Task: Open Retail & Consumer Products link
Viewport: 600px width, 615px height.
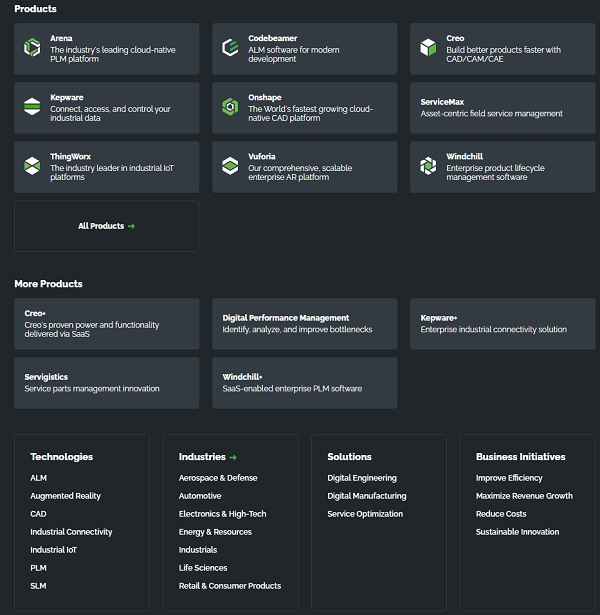Action: [230, 586]
